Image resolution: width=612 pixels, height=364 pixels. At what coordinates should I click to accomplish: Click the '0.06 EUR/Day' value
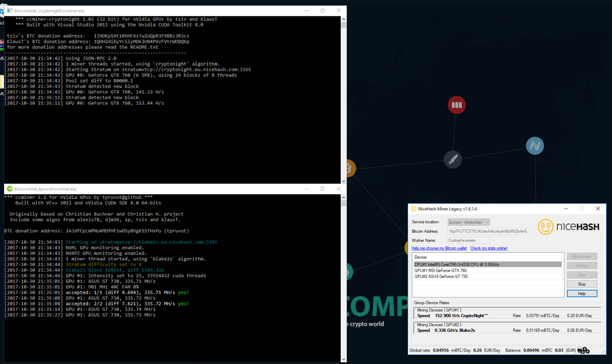pyautogui.click(x=579, y=330)
